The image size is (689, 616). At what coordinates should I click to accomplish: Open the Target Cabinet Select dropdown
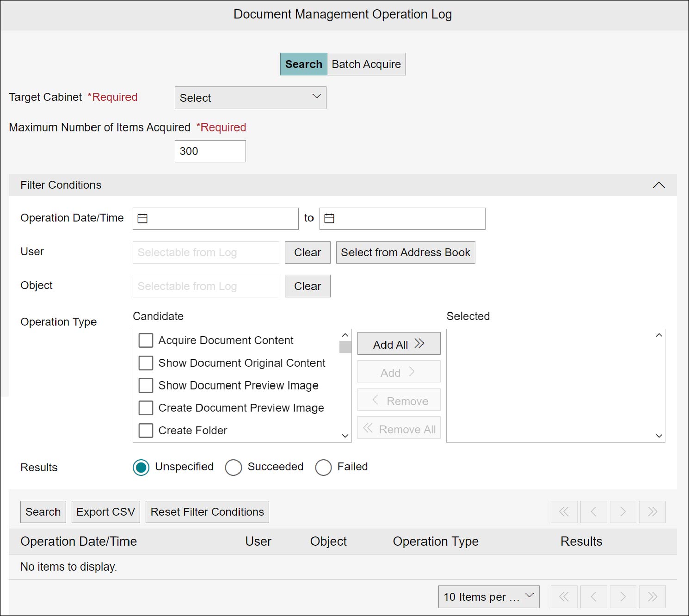[x=250, y=98]
